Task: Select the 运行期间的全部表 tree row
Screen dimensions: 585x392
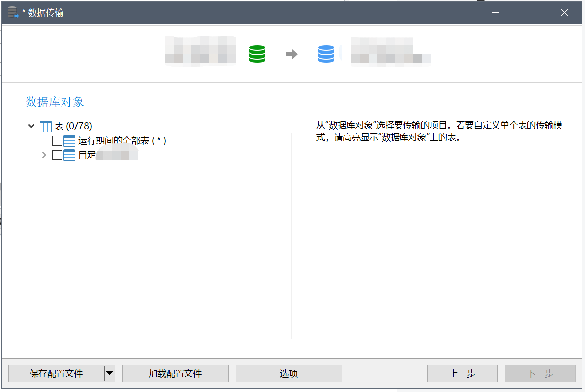Action: pos(122,140)
